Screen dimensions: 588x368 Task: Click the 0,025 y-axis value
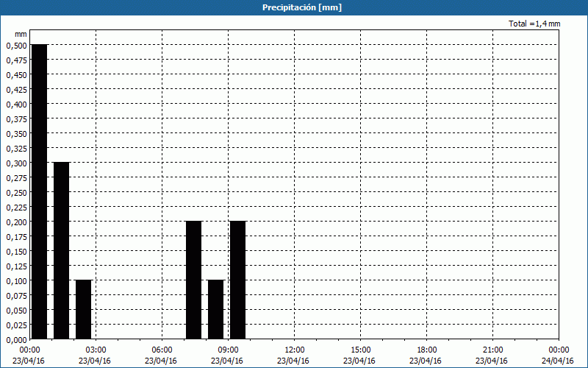pyautogui.click(x=16, y=325)
